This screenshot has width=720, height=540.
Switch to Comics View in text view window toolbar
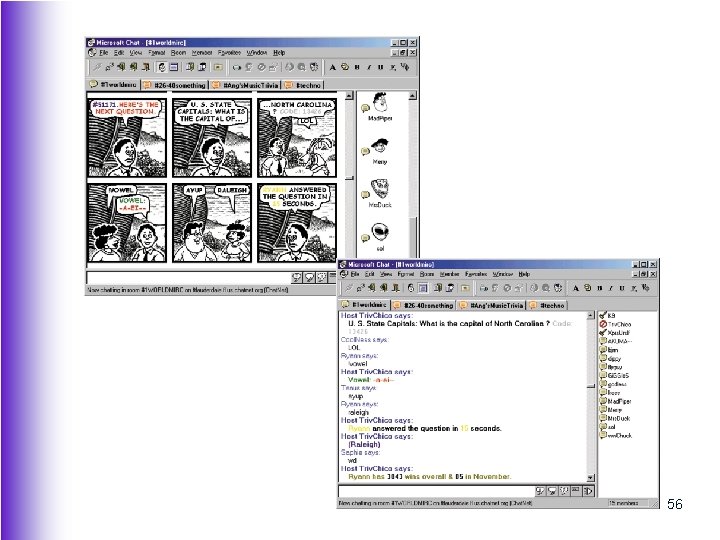point(411,288)
